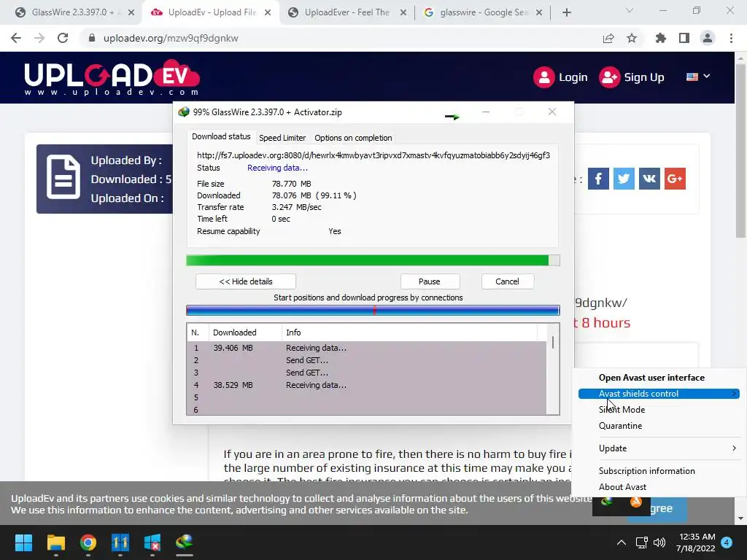Open the network tray icon

[x=641, y=542]
